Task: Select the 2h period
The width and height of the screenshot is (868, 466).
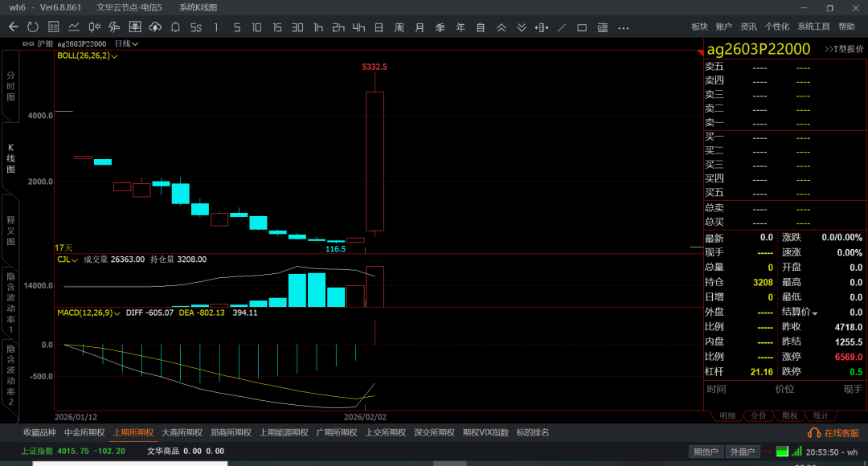Action: [x=338, y=27]
